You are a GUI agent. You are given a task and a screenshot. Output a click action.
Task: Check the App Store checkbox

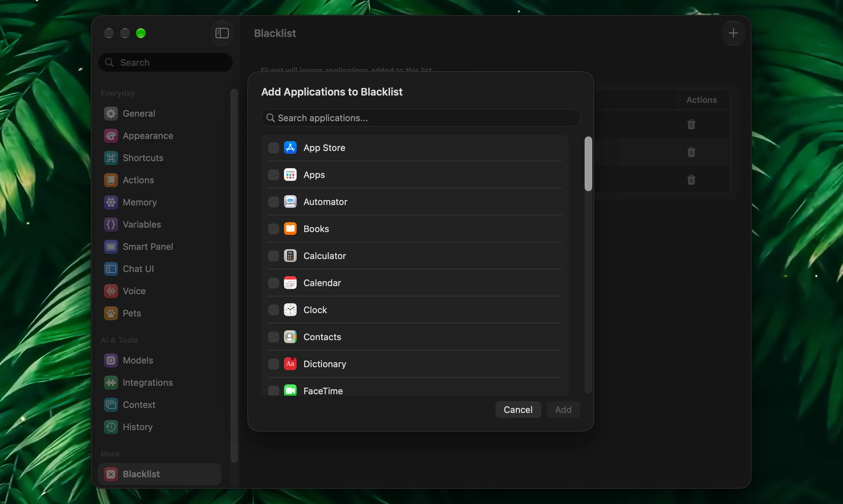[274, 148]
